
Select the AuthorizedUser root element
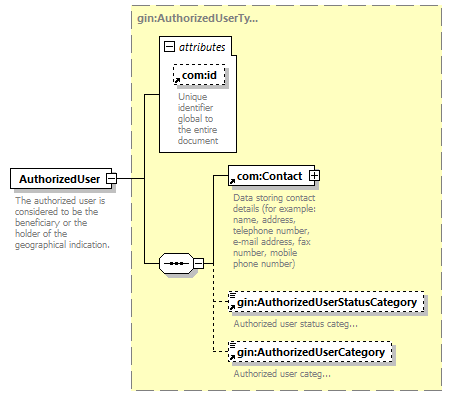click(x=61, y=179)
